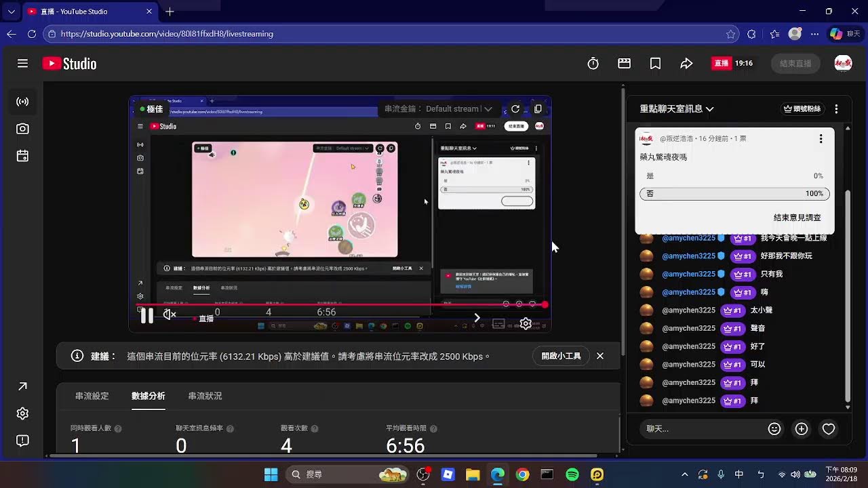This screenshot has width=868, height=488.
Task: Click the Windows taskbar search box
Action: tap(347, 474)
